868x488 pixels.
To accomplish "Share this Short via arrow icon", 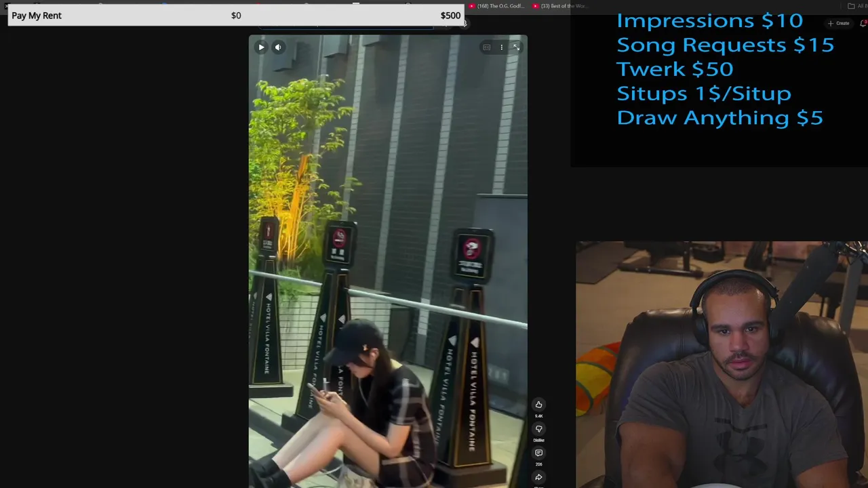I will (x=538, y=477).
